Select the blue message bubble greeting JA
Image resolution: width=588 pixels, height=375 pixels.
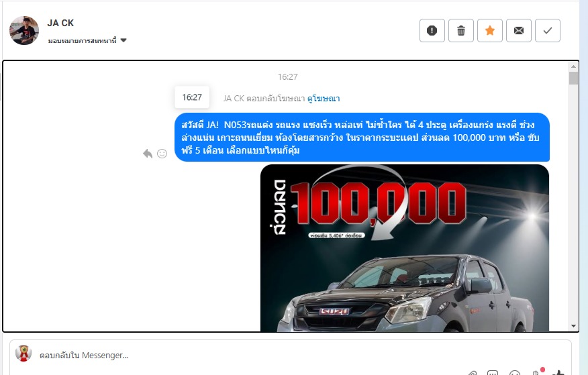click(362, 137)
